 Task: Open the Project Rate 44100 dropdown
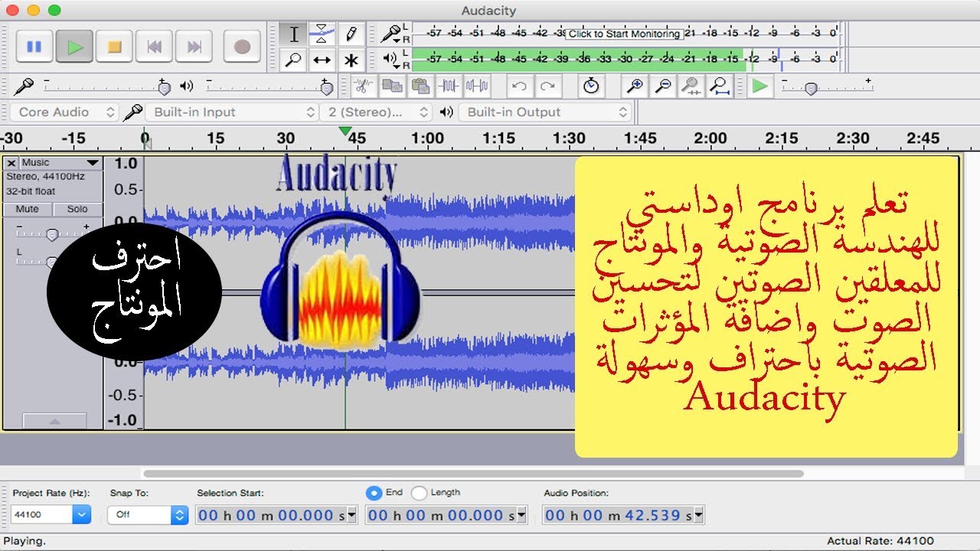[82, 515]
